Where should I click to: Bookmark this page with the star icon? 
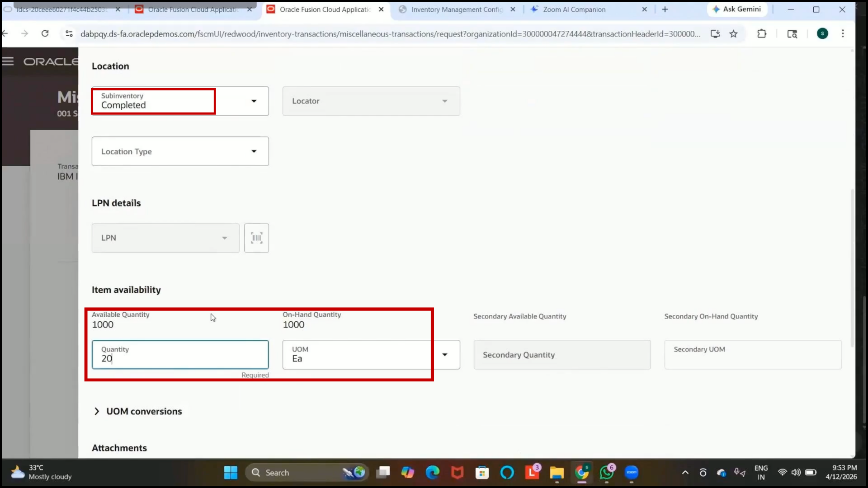pyautogui.click(x=733, y=33)
